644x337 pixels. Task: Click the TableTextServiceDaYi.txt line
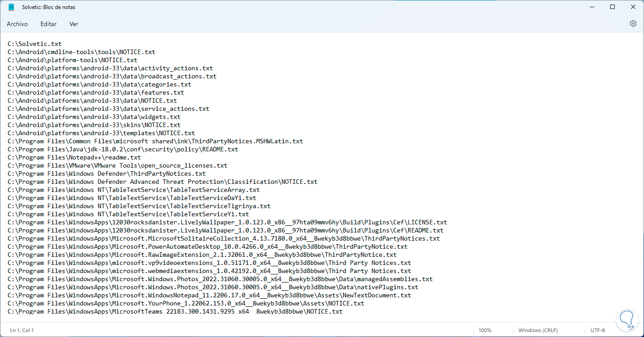click(132, 198)
